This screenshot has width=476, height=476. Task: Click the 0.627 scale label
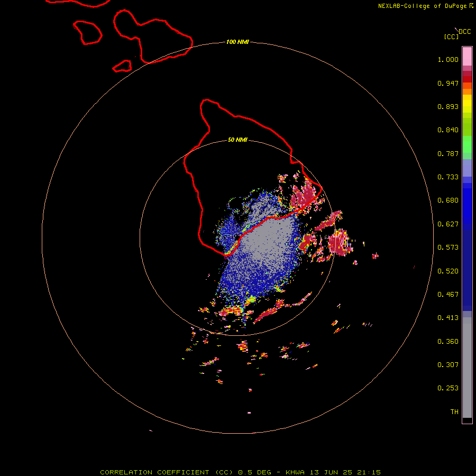(x=448, y=224)
